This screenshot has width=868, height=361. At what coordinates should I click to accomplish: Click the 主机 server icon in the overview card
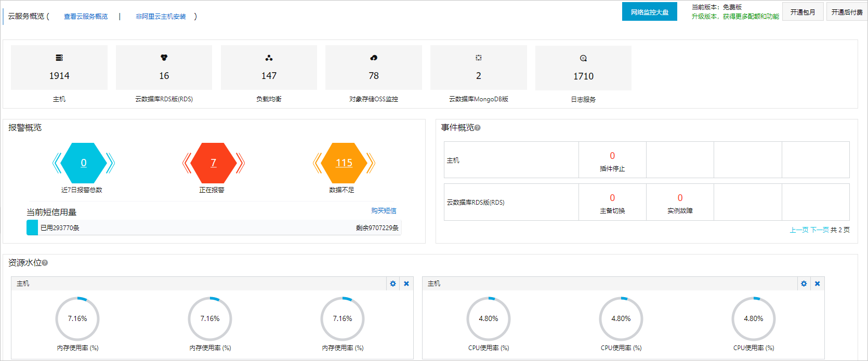[59, 58]
